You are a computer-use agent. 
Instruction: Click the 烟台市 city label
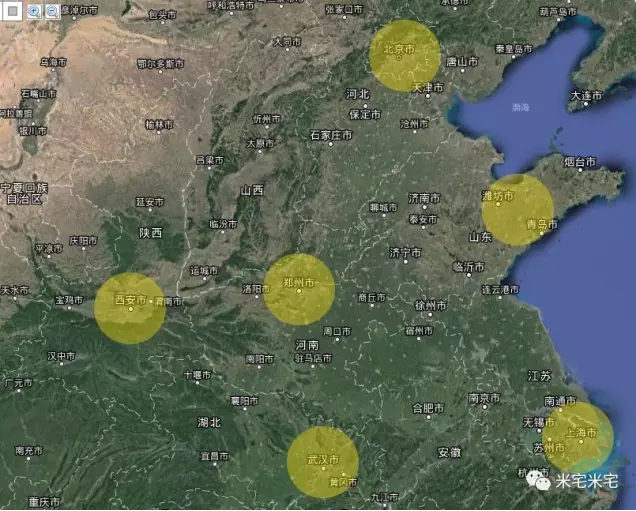(x=580, y=162)
